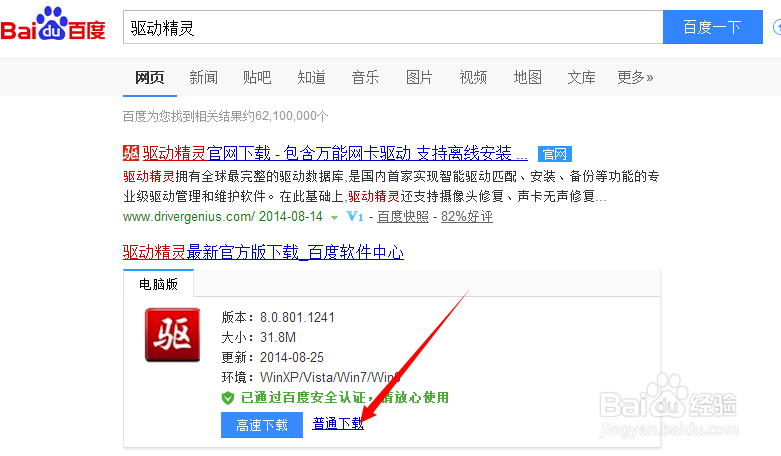Click the size value 31.8M
This screenshot has height=456, width=781.
coord(278,337)
